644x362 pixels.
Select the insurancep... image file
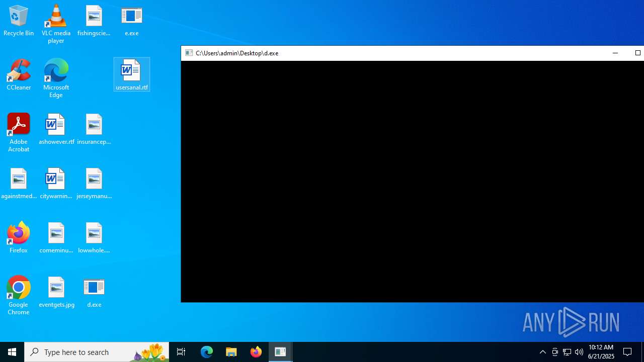pyautogui.click(x=94, y=130)
